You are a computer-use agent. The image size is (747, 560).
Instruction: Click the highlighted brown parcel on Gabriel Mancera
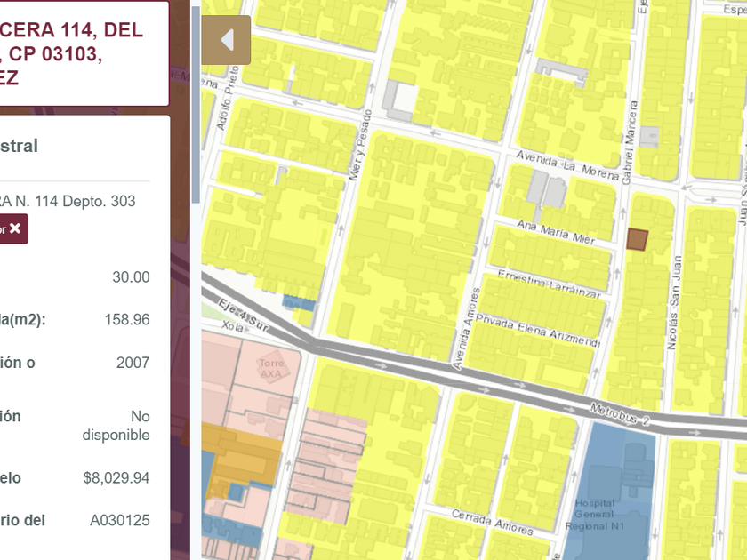click(637, 239)
